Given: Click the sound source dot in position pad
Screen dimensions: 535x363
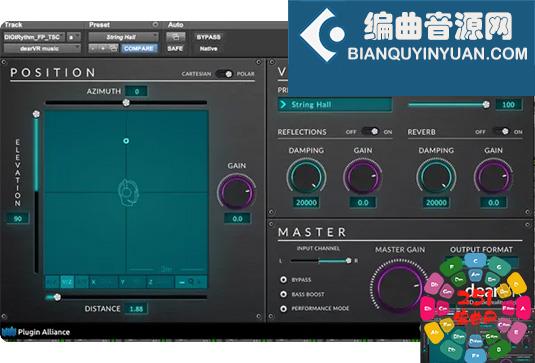Looking at the screenshot, I should tap(126, 141).
